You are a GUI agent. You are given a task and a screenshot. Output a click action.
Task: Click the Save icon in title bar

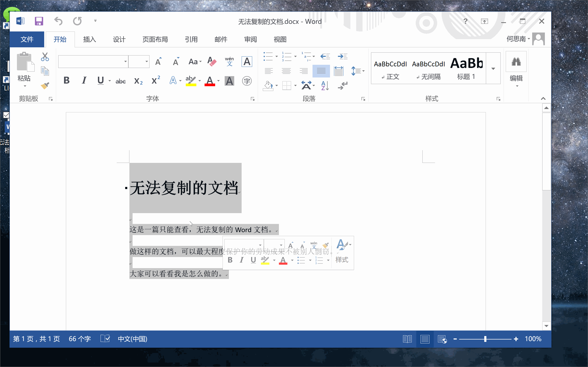click(39, 21)
